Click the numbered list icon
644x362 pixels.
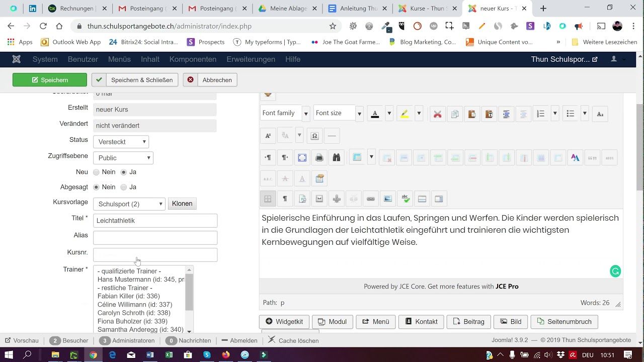click(541, 114)
